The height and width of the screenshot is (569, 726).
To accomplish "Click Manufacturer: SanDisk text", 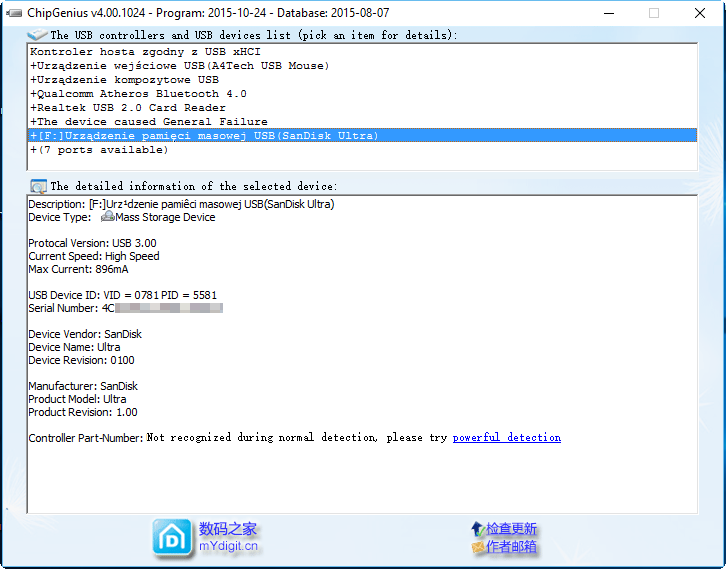I will (83, 386).
